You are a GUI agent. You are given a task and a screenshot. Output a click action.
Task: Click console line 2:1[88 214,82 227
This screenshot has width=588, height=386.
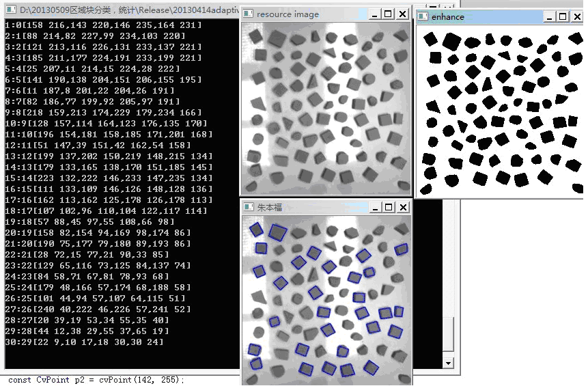coord(95,36)
